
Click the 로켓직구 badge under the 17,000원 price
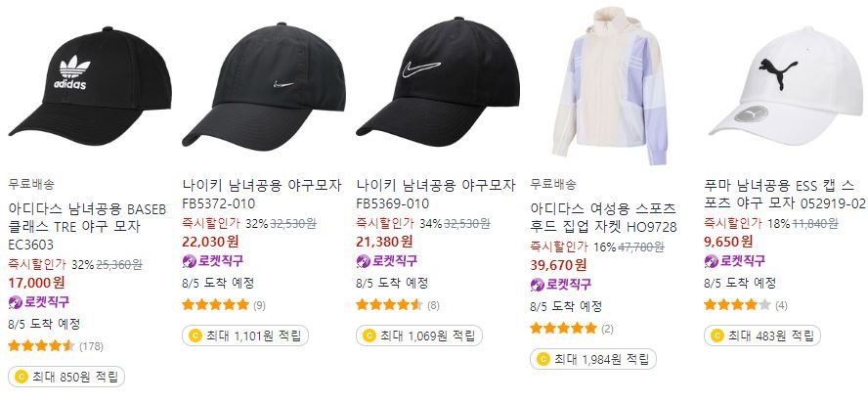pyautogui.click(x=39, y=302)
